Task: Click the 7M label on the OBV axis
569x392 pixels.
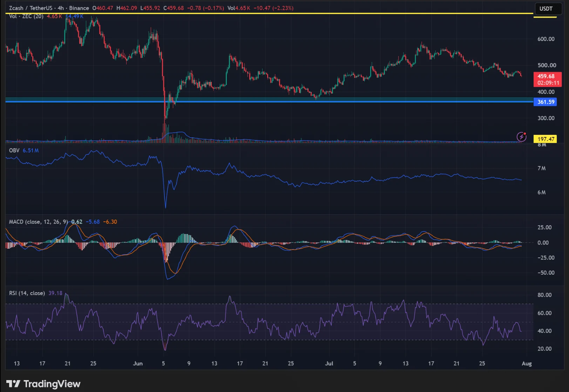Action: click(x=542, y=169)
